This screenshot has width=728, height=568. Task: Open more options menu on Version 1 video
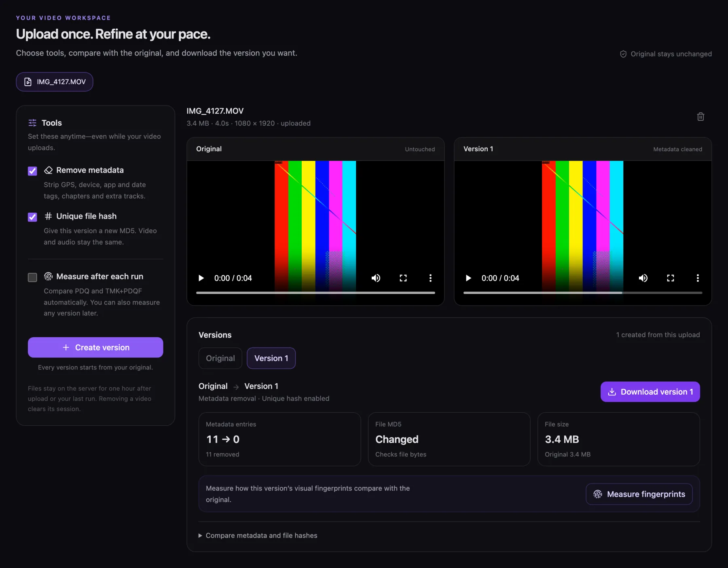pos(698,278)
